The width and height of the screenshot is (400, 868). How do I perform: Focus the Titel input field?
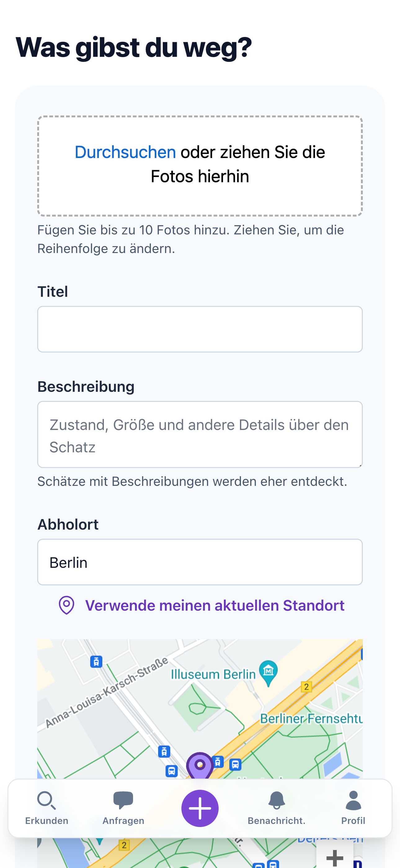pyautogui.click(x=200, y=329)
